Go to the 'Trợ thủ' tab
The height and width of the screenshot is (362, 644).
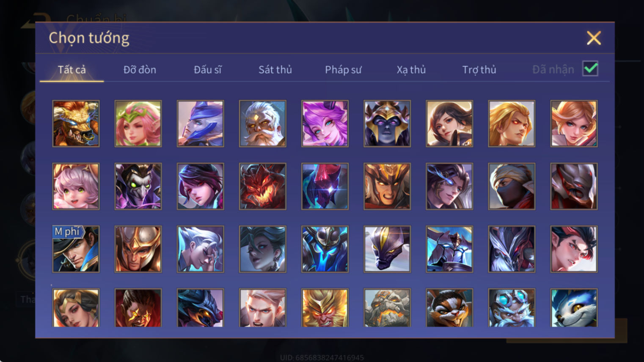tap(479, 70)
